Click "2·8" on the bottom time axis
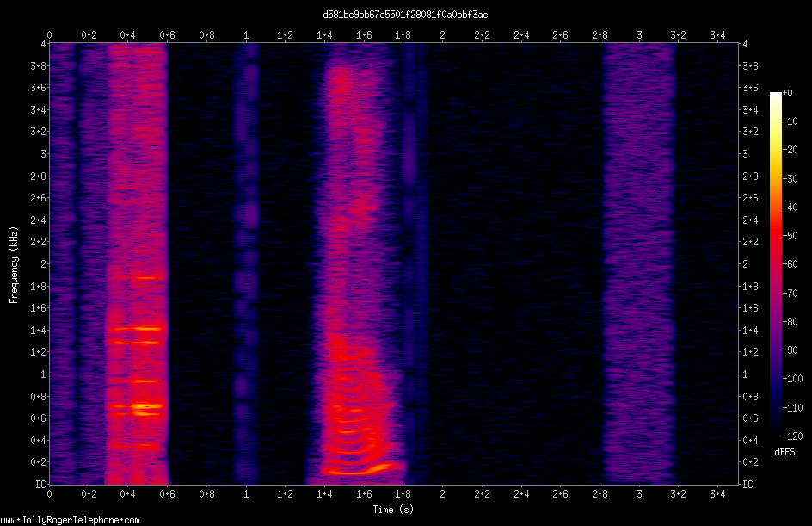Viewport: 812px width, 526px height. pos(600,494)
